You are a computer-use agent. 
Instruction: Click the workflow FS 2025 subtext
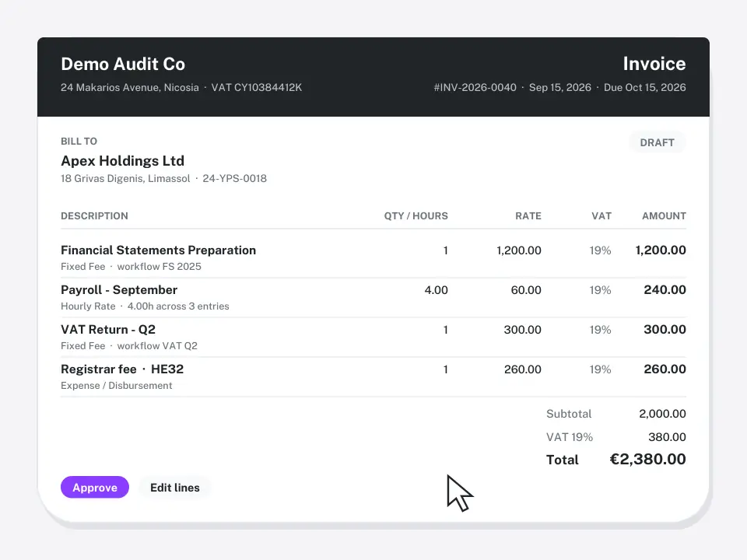(159, 267)
